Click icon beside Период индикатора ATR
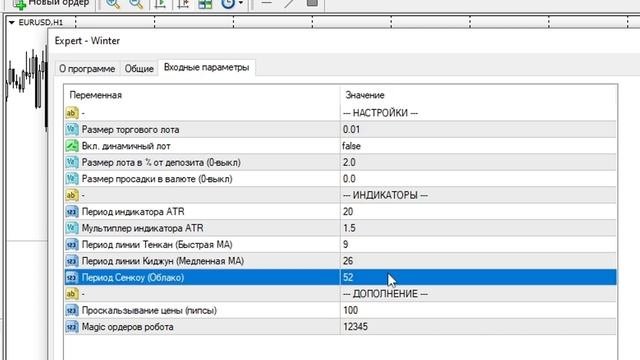 pos(72,211)
